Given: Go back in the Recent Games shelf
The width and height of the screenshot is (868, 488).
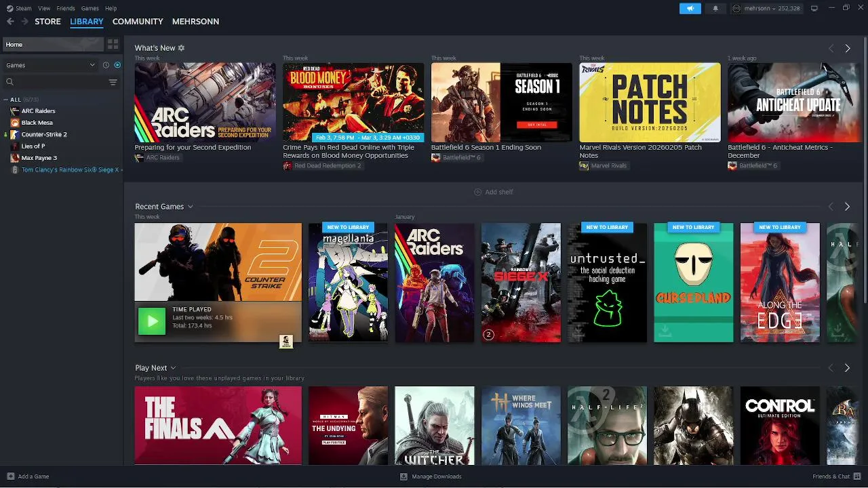Looking at the screenshot, I should [x=831, y=207].
